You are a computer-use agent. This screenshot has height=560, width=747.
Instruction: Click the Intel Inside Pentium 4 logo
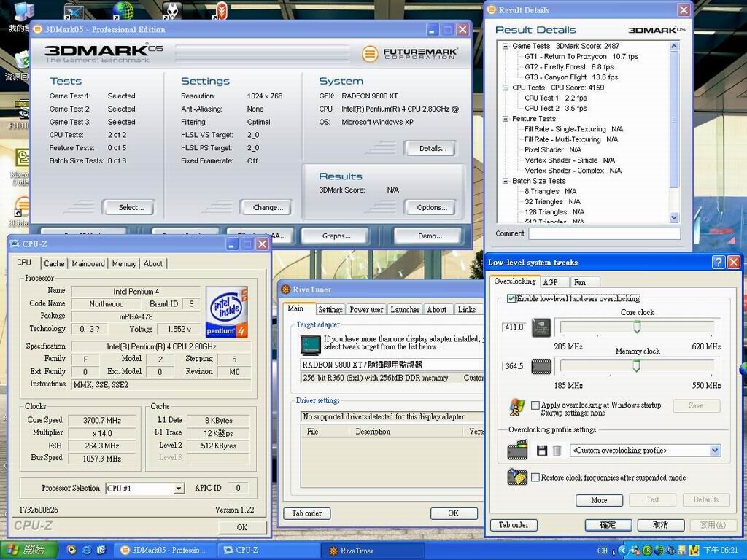(x=228, y=311)
